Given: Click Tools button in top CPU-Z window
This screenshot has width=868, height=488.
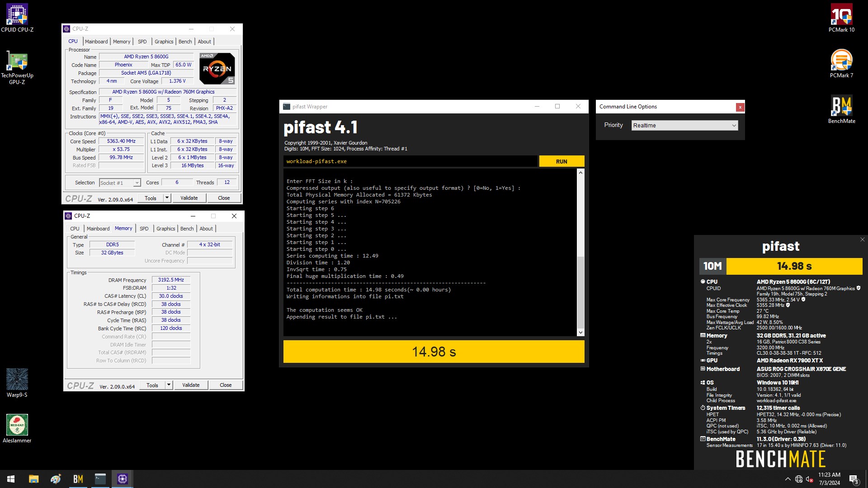Looking at the screenshot, I should pyautogui.click(x=151, y=198).
